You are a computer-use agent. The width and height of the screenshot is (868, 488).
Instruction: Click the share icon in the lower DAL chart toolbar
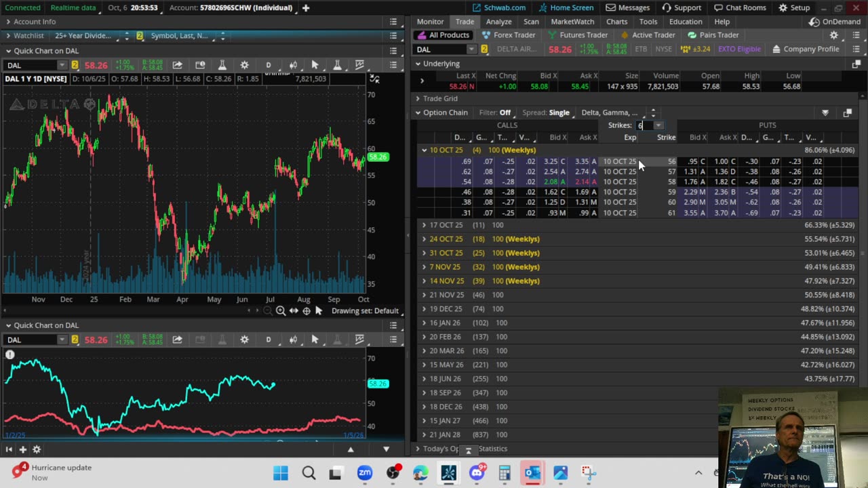(x=177, y=340)
